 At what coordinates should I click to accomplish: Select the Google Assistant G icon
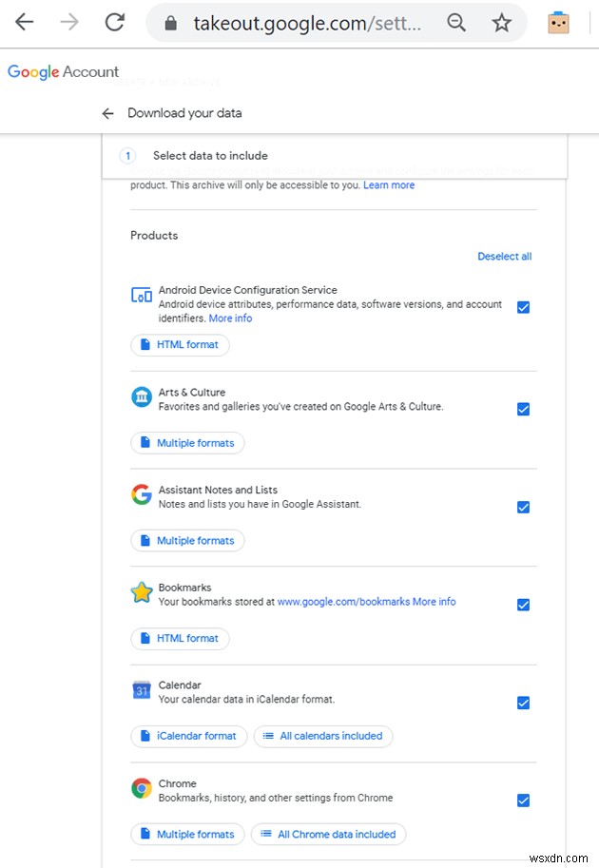[141, 494]
